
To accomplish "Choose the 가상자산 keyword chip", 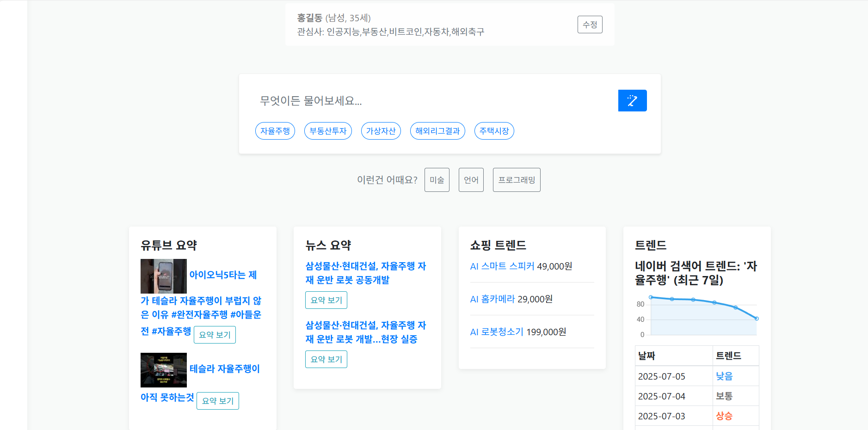I will [x=381, y=131].
